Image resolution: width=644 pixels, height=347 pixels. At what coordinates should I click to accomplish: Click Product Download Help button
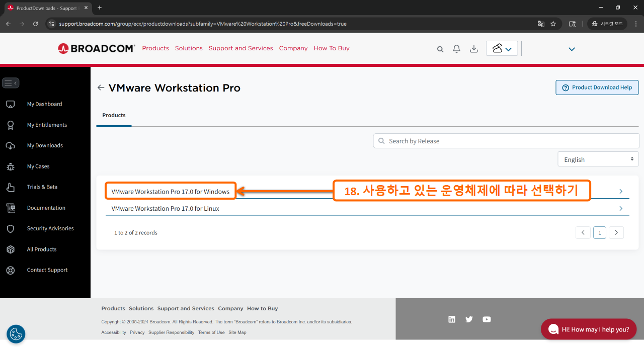tap(597, 87)
